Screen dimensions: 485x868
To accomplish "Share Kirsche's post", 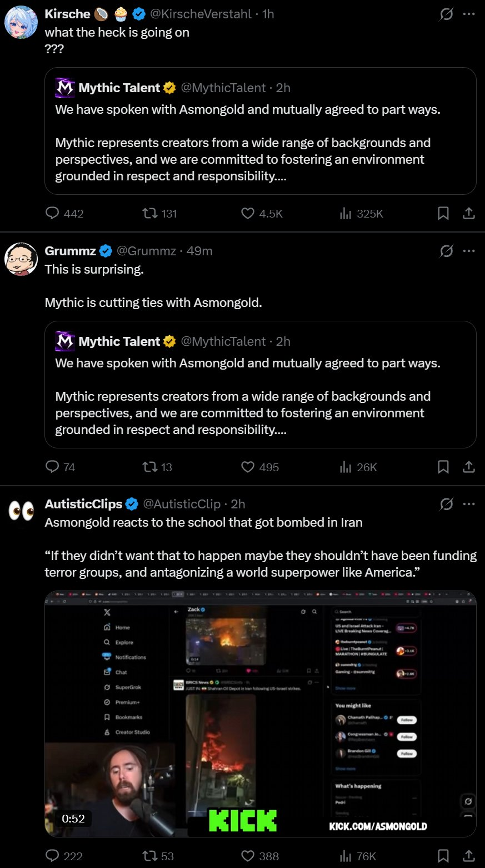I will pos(469,213).
